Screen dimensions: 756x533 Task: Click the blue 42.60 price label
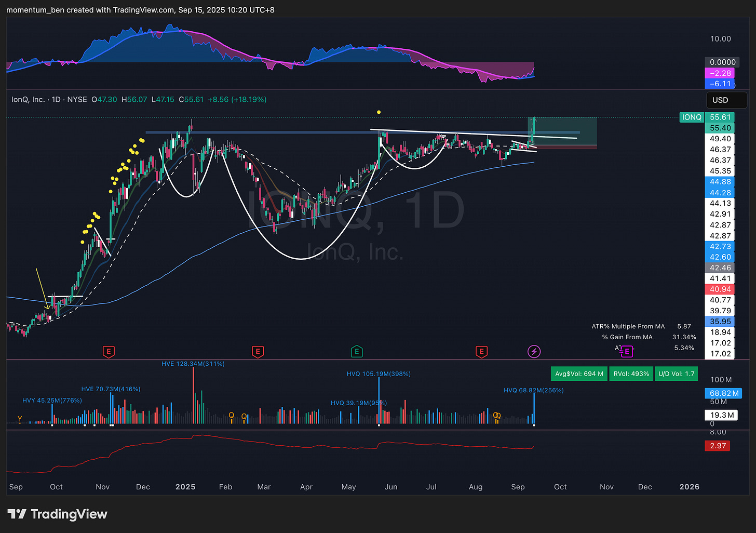point(720,257)
